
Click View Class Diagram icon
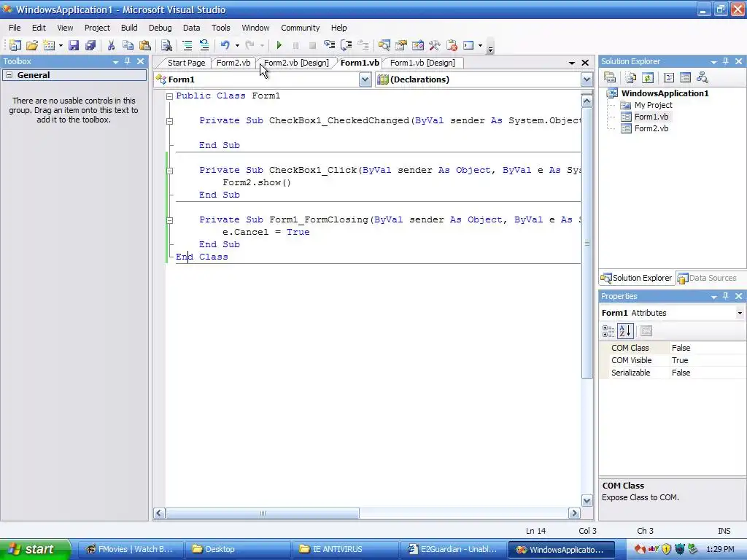[702, 77]
